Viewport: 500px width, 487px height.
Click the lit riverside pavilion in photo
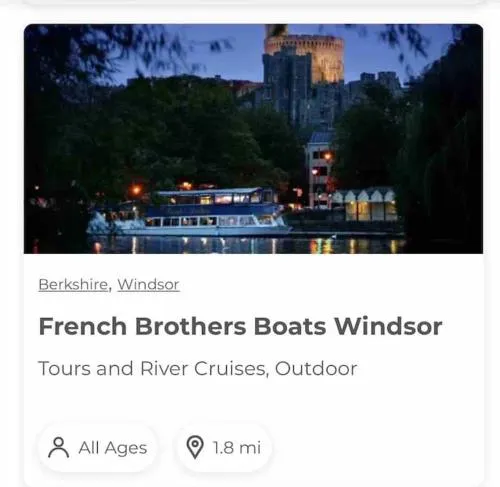point(366,205)
